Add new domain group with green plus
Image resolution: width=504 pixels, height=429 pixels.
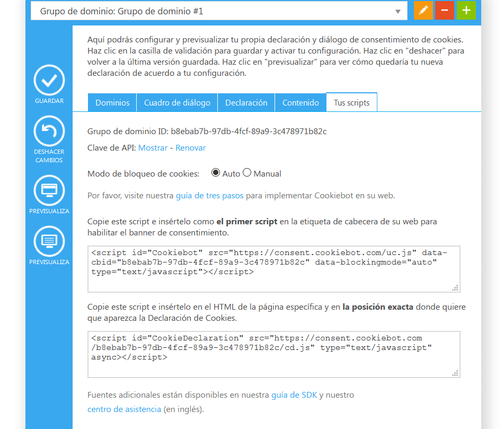(x=466, y=10)
